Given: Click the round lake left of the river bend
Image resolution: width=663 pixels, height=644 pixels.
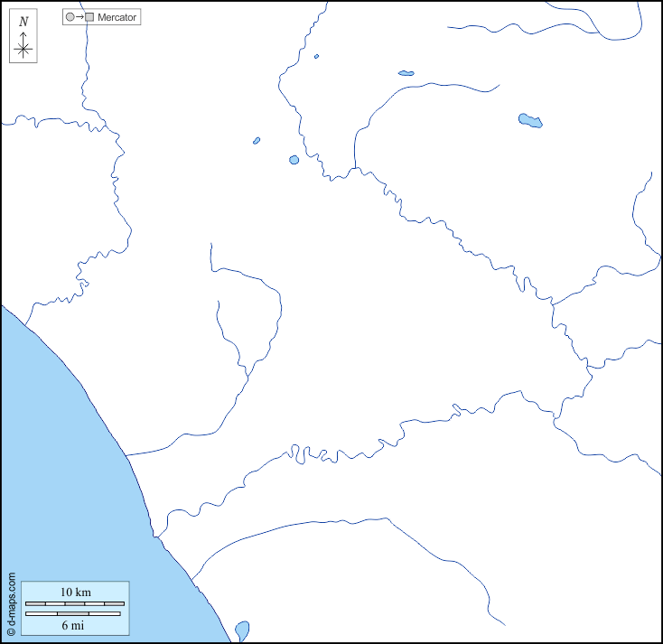Looking at the screenshot, I should click(294, 160).
